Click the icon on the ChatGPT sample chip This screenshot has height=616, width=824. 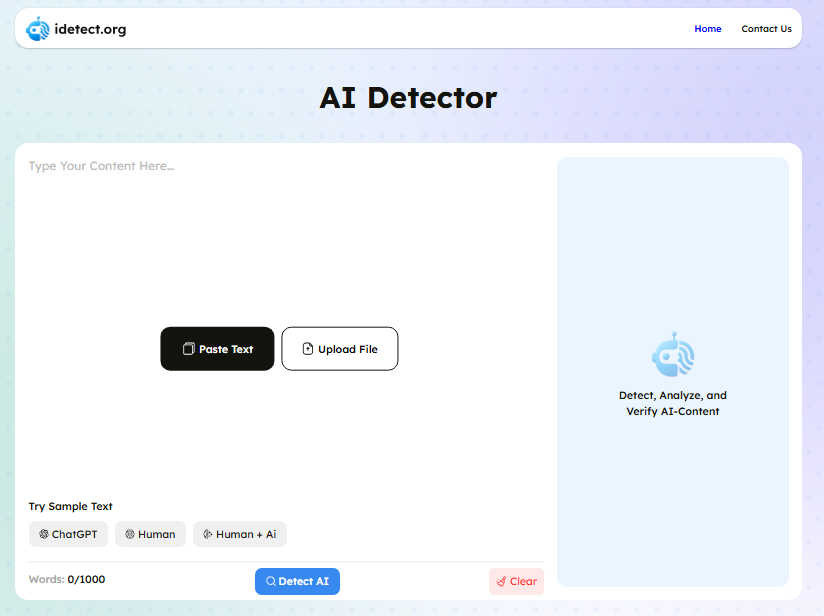click(44, 534)
